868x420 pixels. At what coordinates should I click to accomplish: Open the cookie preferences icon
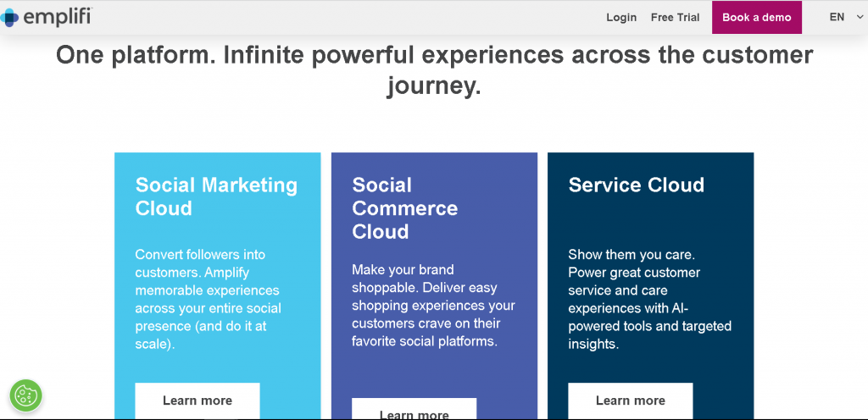click(25, 395)
